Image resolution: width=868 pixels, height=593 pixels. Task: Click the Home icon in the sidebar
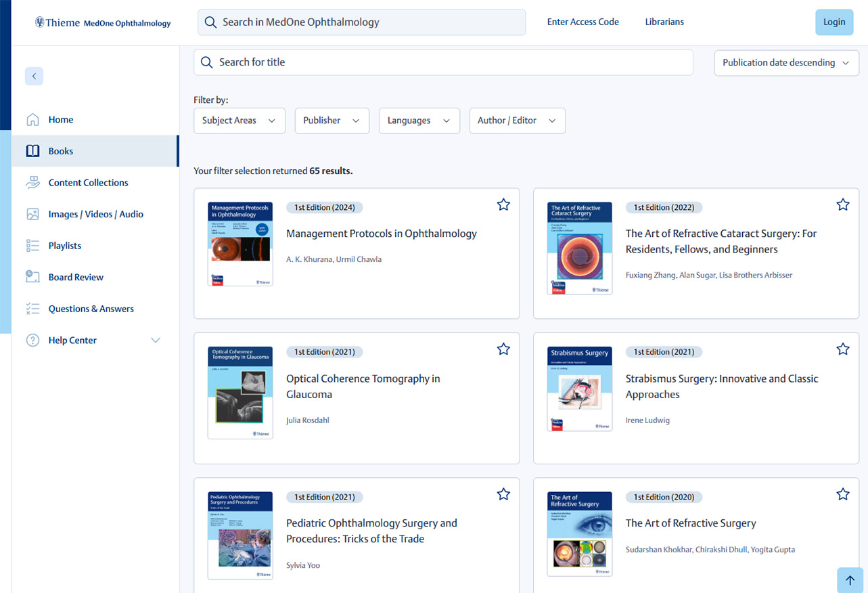pyautogui.click(x=32, y=119)
